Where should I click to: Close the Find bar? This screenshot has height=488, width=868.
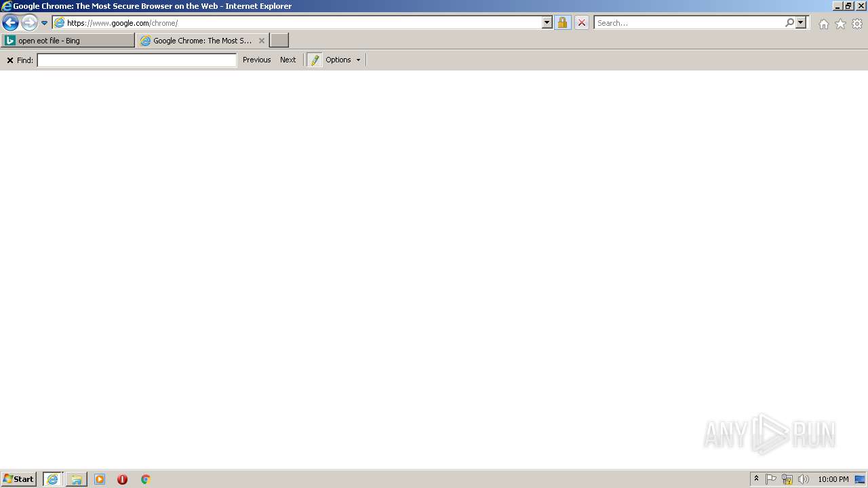pos(10,60)
